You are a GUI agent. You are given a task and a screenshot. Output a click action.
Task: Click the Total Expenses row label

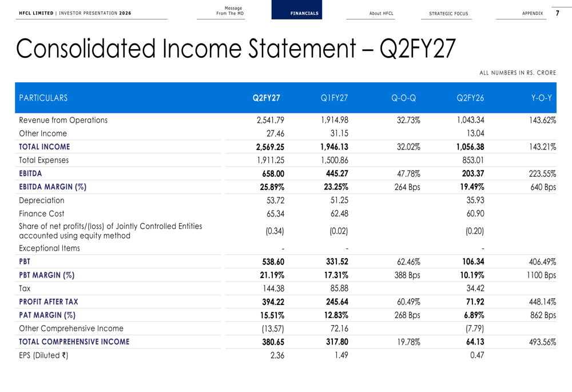(44, 160)
